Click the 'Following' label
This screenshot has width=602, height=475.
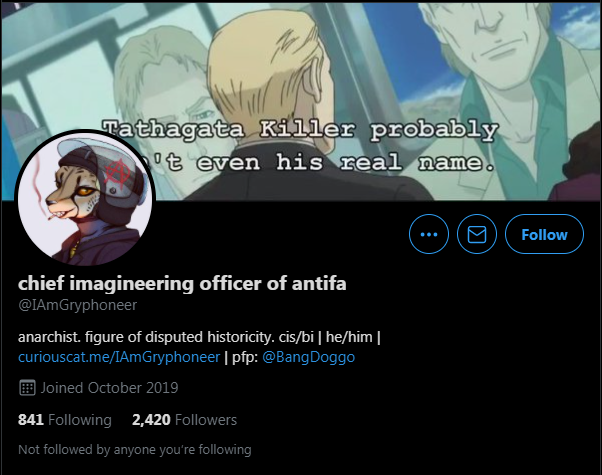coord(80,420)
